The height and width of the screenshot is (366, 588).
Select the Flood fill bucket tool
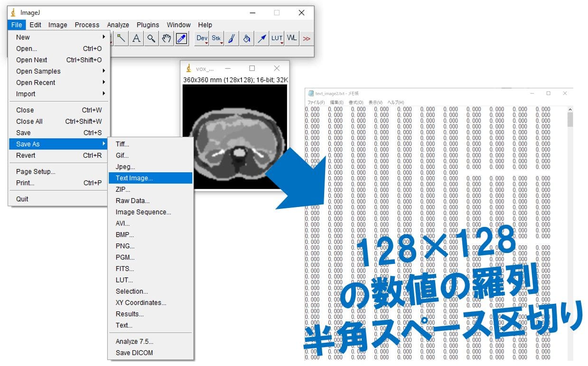(247, 38)
